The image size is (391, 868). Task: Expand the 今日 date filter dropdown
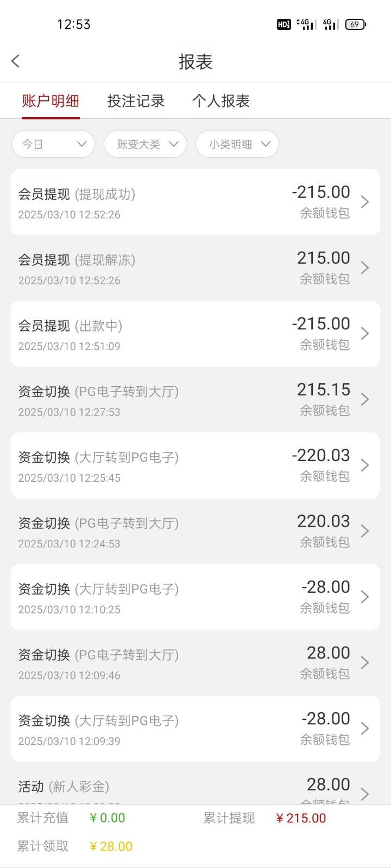53,144
